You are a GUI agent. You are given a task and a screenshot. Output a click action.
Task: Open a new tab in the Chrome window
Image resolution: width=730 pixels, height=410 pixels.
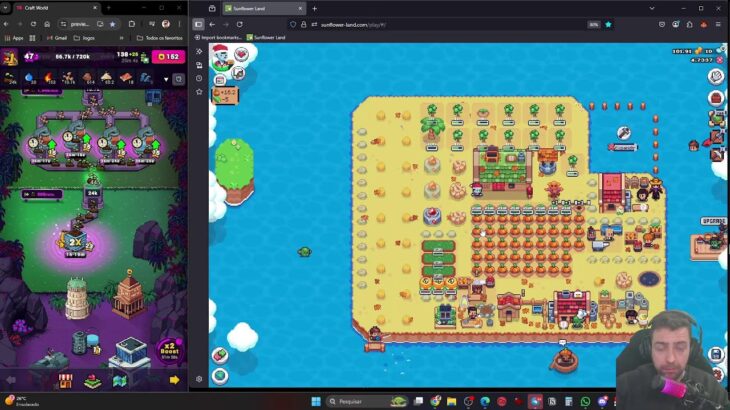pos(109,8)
